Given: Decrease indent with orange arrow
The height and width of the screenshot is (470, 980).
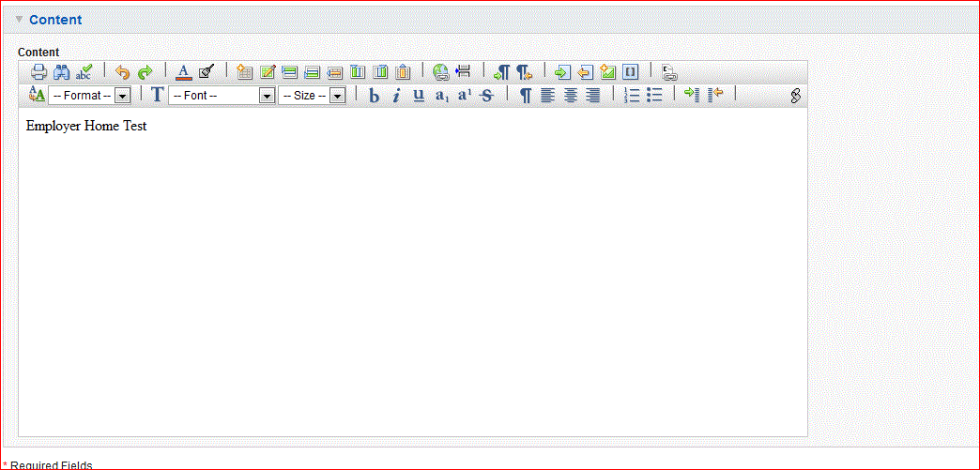Looking at the screenshot, I should tap(715, 95).
